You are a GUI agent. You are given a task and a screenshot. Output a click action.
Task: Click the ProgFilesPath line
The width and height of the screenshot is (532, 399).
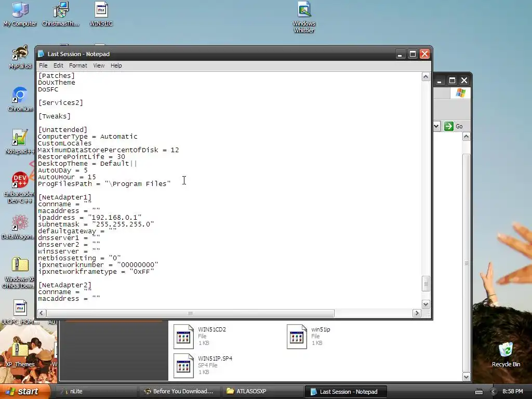pyautogui.click(x=104, y=184)
